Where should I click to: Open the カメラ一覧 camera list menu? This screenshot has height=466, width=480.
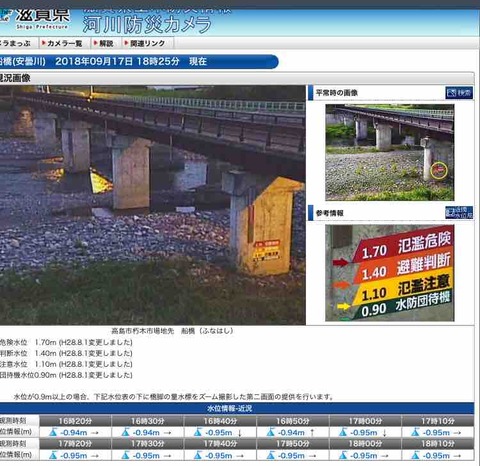point(65,43)
